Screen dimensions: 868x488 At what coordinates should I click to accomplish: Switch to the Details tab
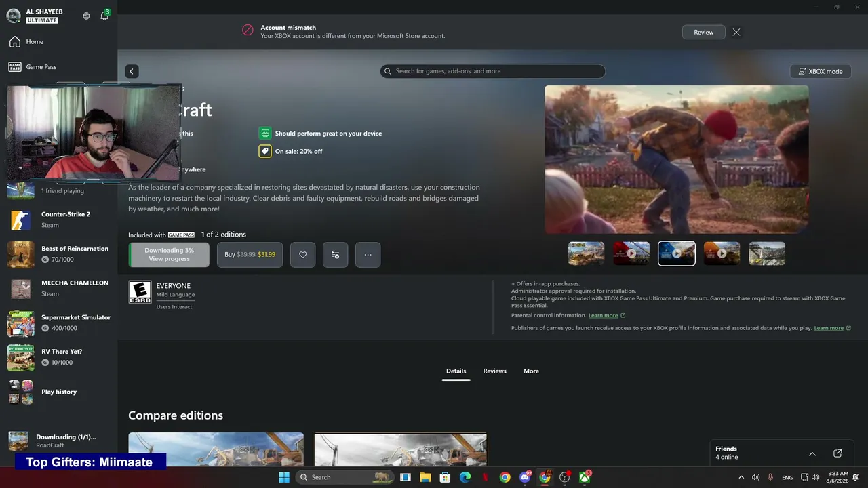point(456,371)
